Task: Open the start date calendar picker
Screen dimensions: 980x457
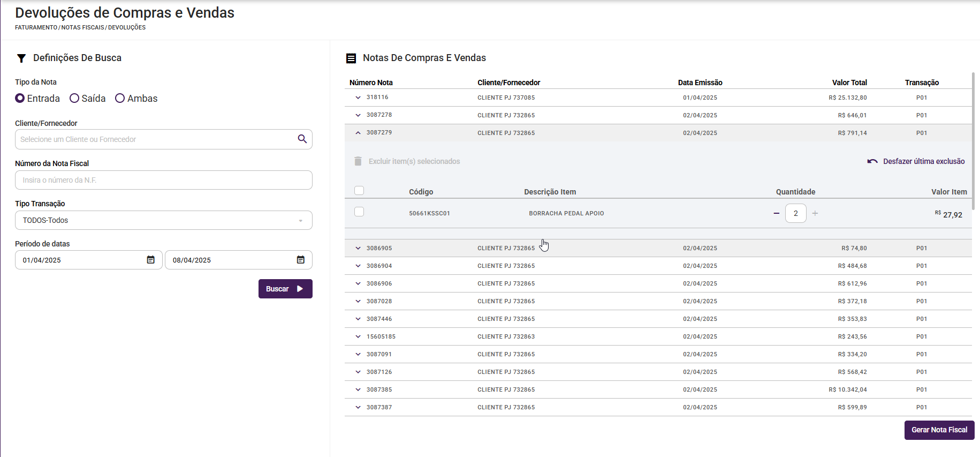Action: point(151,260)
